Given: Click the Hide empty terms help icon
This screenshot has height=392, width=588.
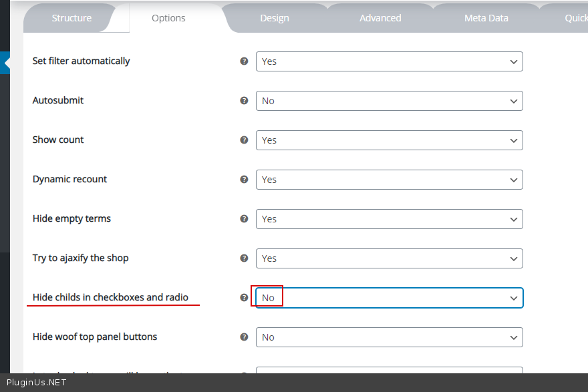Looking at the screenshot, I should [x=244, y=218].
